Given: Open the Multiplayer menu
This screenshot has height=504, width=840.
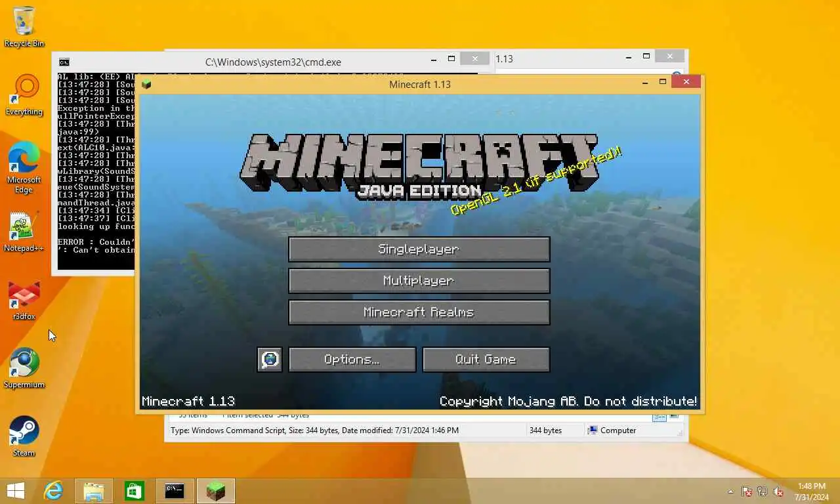Looking at the screenshot, I should (x=419, y=281).
